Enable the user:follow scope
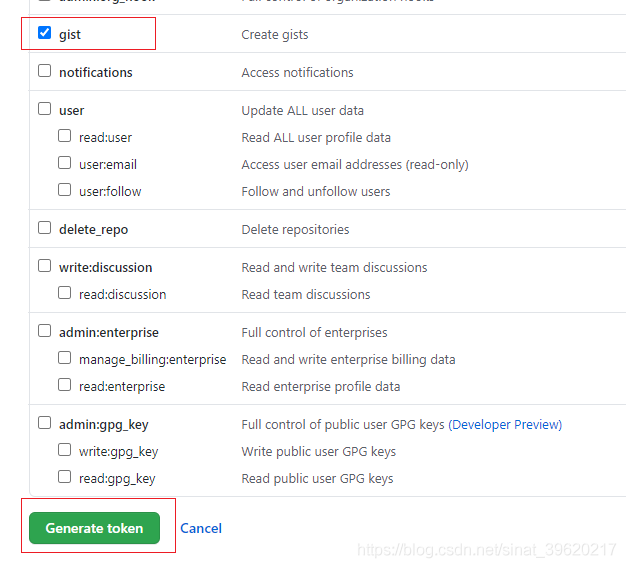Viewport: 626px width, 568px height. pos(64,190)
